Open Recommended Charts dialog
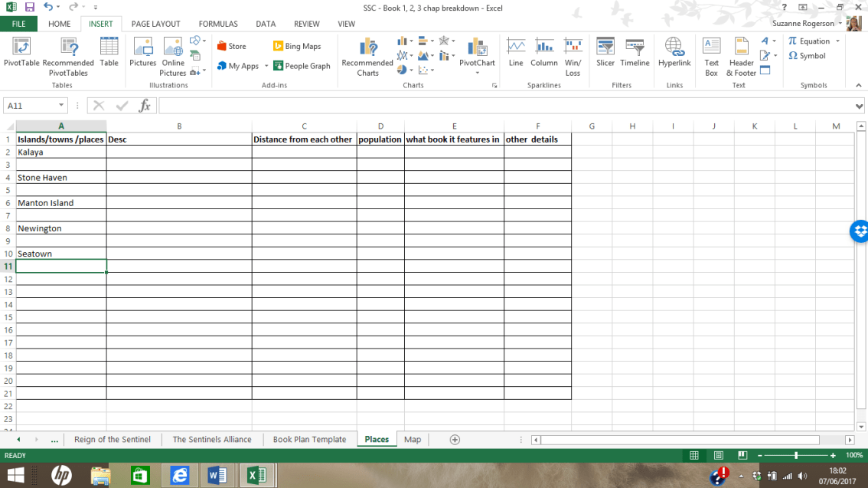 (367, 55)
